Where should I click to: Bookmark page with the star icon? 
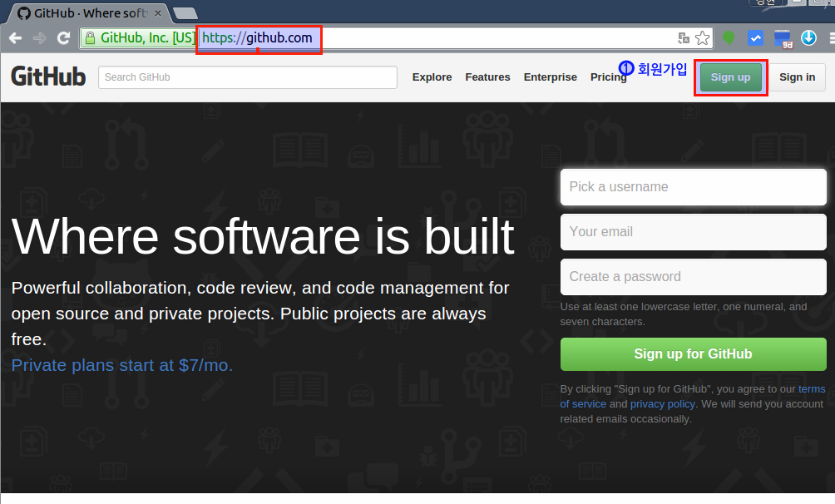tap(703, 37)
